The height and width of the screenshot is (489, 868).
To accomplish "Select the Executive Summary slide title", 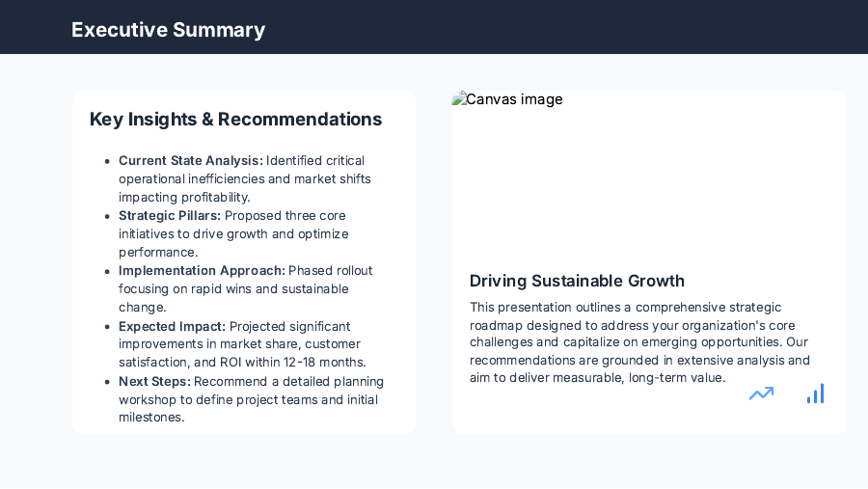I will tap(168, 30).
